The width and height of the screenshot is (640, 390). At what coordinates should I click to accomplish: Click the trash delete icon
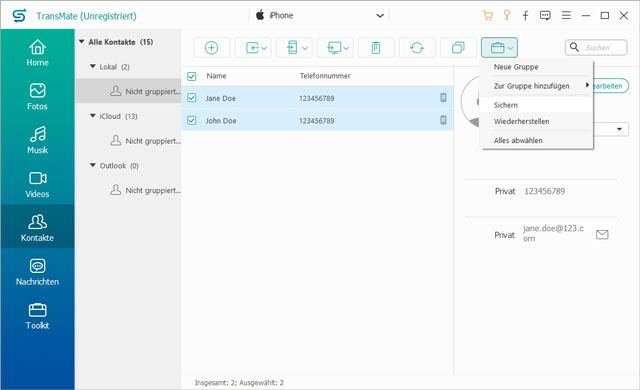[x=376, y=48]
